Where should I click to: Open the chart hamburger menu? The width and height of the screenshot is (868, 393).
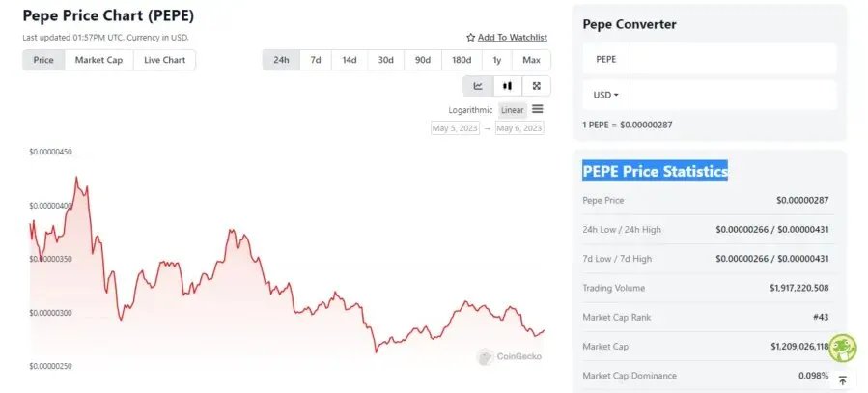[x=538, y=109]
